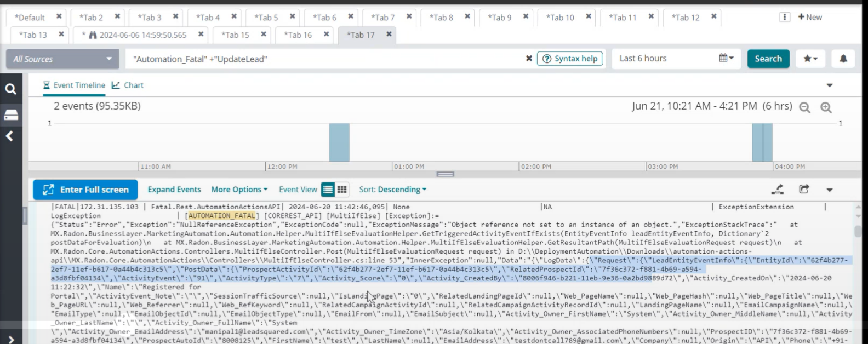The width and height of the screenshot is (868, 344).
Task: Open the All Sources dropdown
Action: (x=62, y=59)
